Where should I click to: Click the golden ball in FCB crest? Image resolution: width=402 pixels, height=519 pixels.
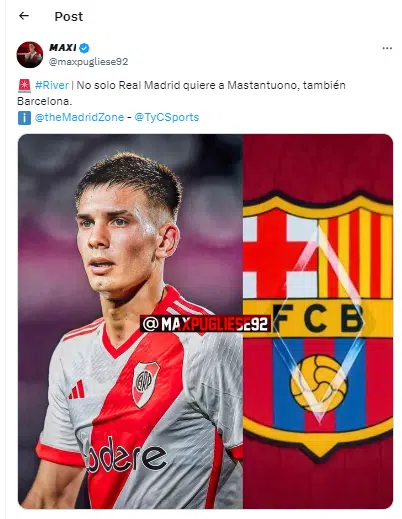click(318, 382)
